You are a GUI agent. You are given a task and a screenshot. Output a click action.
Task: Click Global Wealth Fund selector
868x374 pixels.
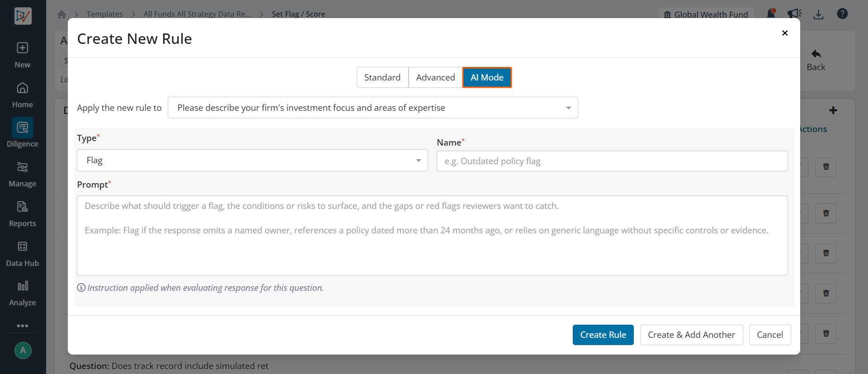pos(706,14)
